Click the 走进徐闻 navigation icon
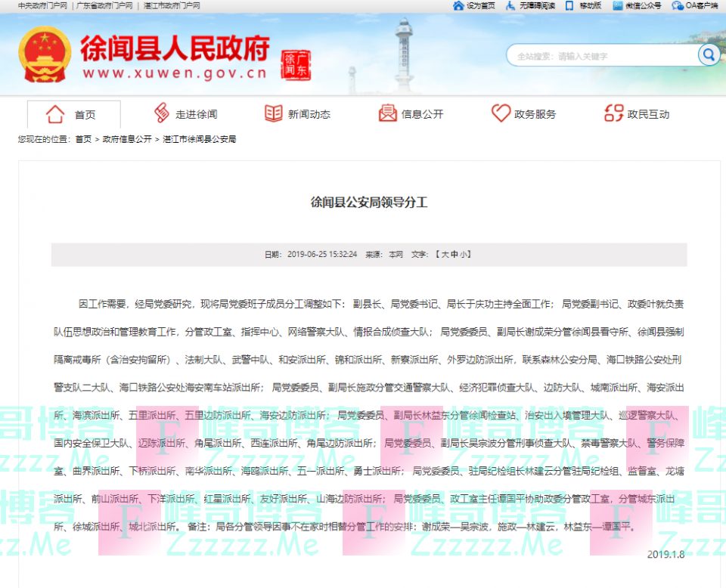The width and height of the screenshot is (726, 588). (x=161, y=114)
